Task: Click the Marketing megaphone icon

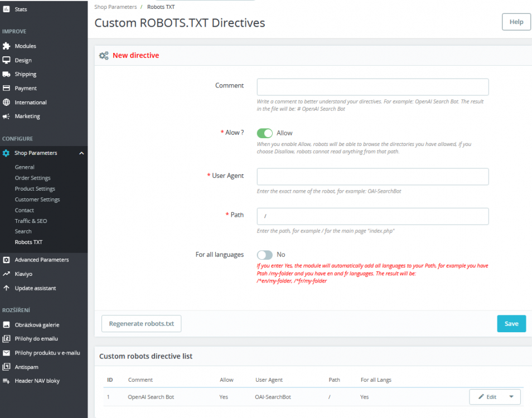Action: pyautogui.click(x=6, y=116)
